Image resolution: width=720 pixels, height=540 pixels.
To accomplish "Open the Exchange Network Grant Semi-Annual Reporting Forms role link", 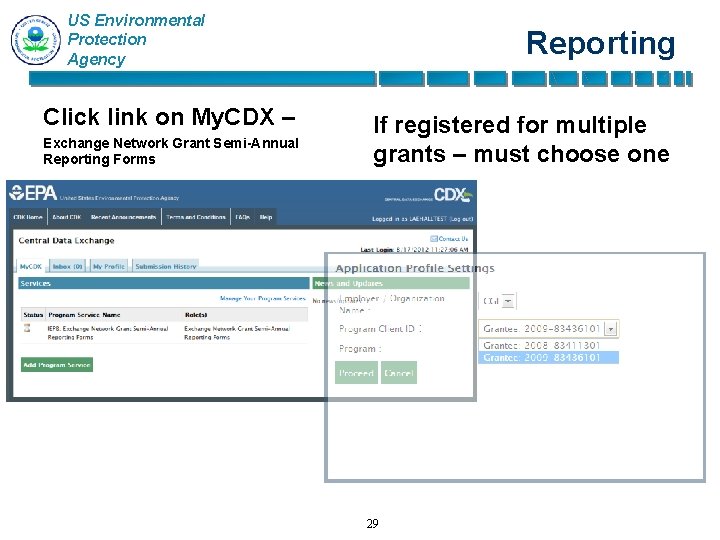I will tap(237, 333).
